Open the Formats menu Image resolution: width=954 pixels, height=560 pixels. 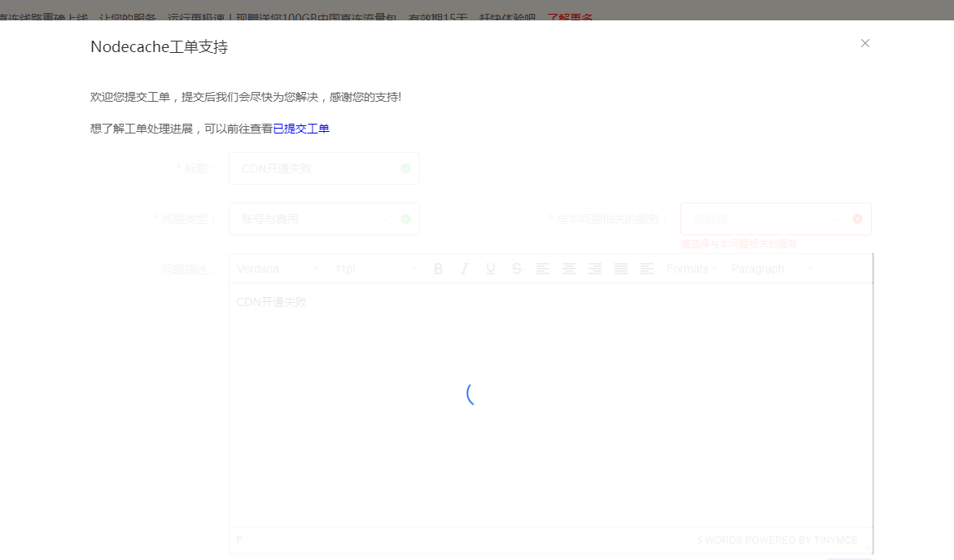(693, 269)
